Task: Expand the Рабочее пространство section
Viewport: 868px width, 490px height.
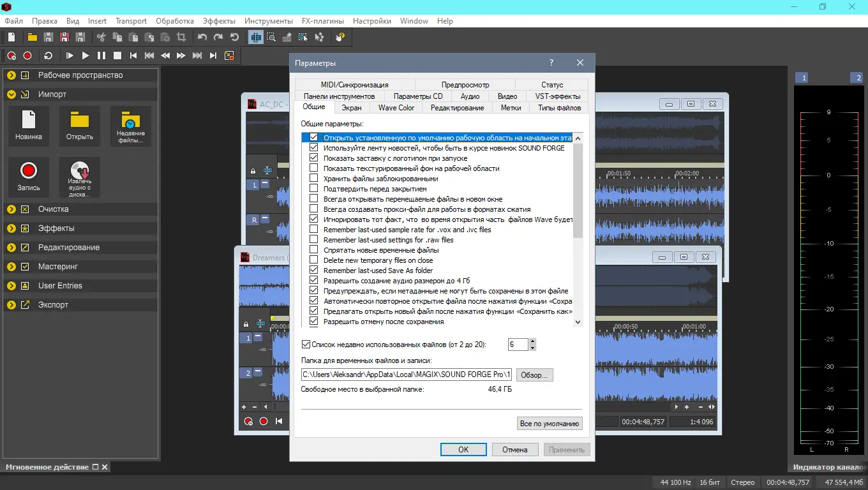Action: pyautogui.click(x=11, y=75)
